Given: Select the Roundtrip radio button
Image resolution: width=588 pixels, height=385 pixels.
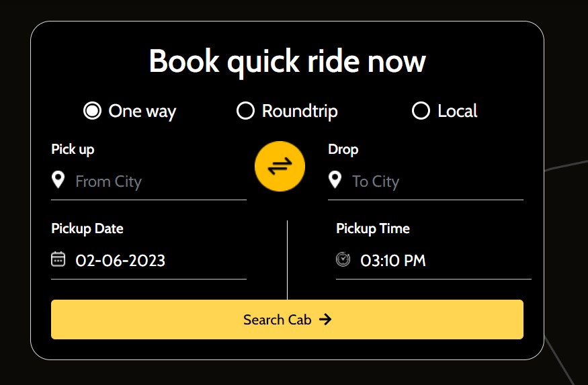Looking at the screenshot, I should pos(246,111).
